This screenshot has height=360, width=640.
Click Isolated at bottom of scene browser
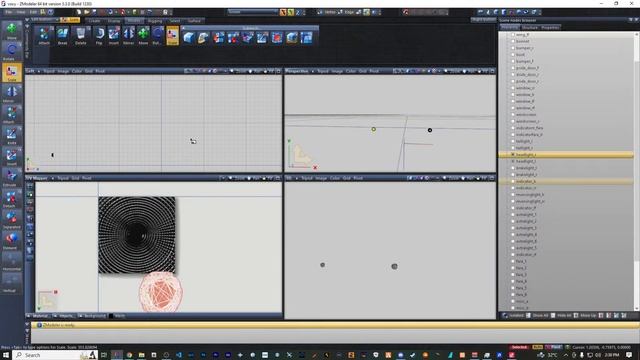[x=513, y=316]
